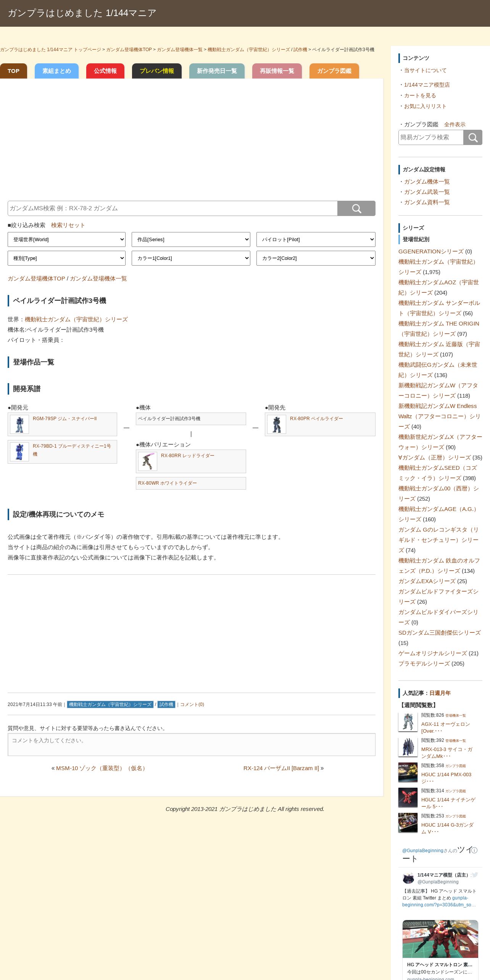
Task: Open the ∀ガンダム（正暦）シリーズ link
Action: [434, 458]
